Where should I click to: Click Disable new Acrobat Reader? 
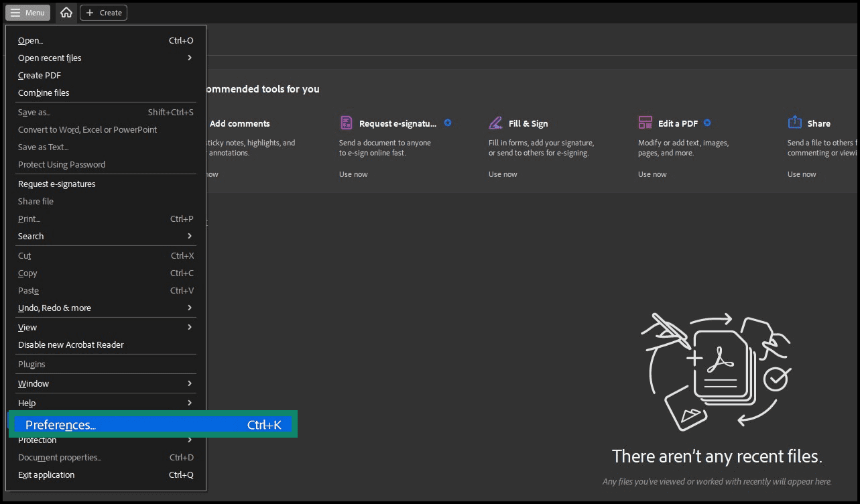coord(70,344)
